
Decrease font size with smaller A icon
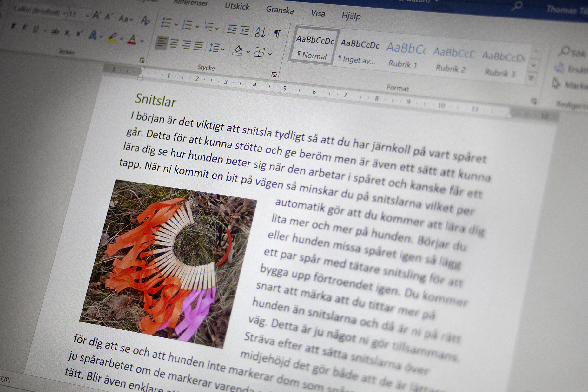point(109,17)
